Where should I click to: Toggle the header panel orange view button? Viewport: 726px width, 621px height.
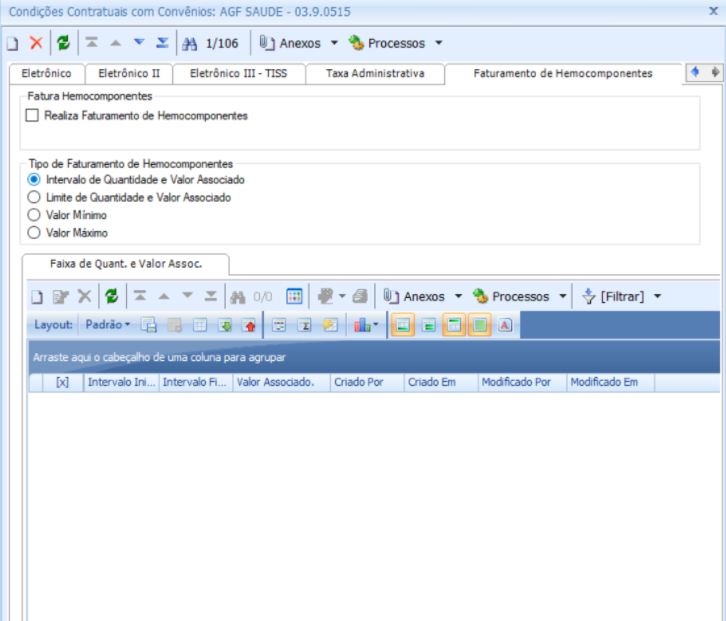click(454, 325)
